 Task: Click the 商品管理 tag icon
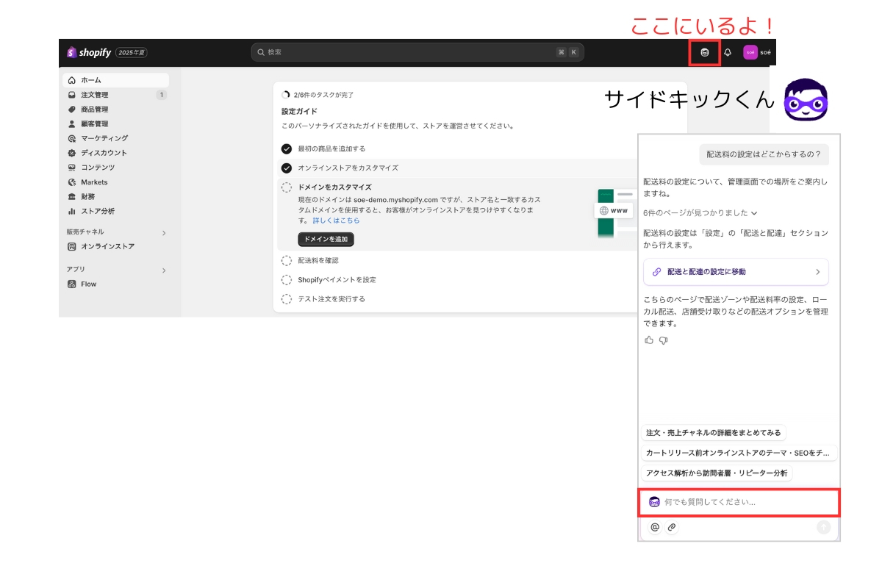[x=72, y=110]
